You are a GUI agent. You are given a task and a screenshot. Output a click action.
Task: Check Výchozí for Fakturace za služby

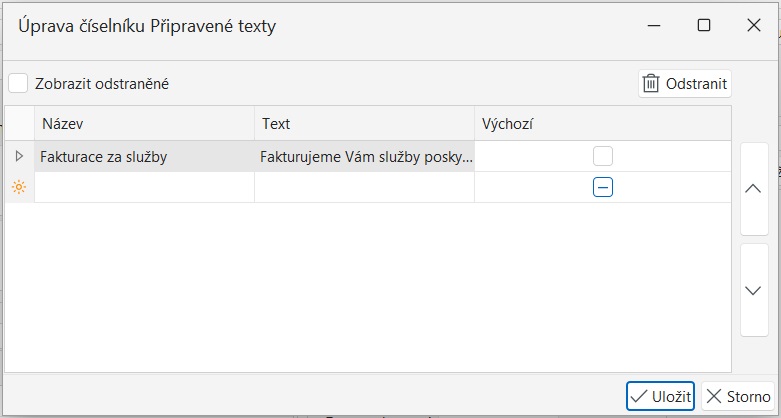pyautogui.click(x=602, y=156)
